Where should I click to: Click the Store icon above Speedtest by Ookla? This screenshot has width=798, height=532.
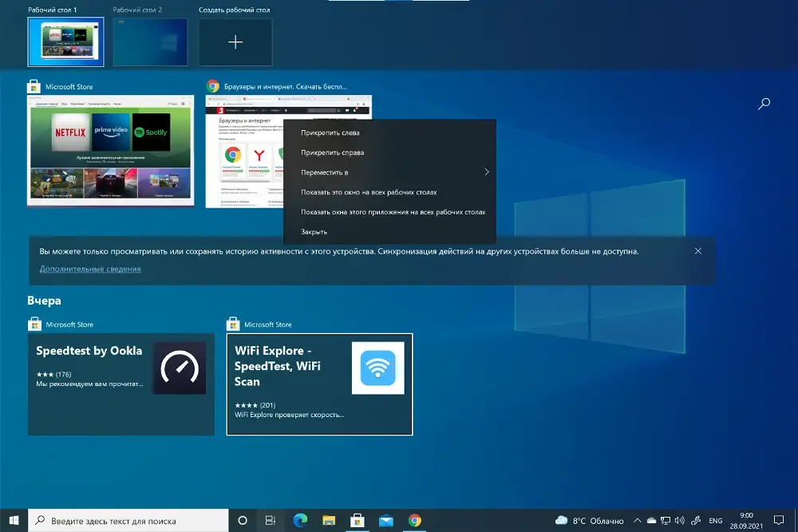click(34, 324)
